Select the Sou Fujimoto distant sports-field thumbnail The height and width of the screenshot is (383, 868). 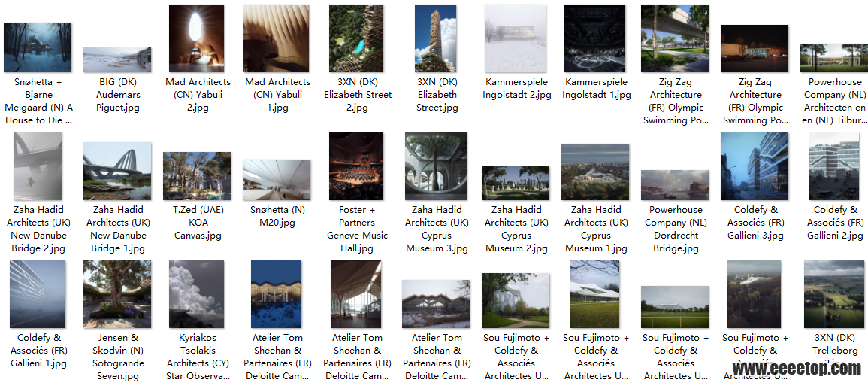[x=675, y=307]
